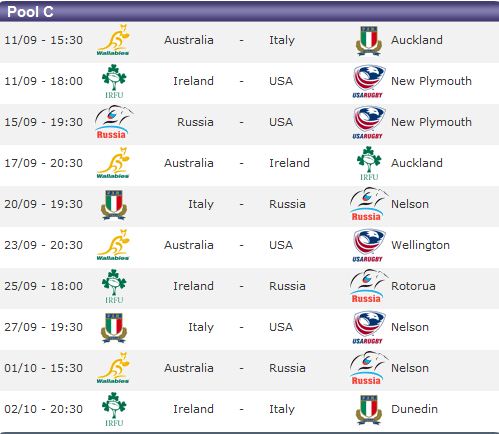499x434 pixels.
Task: Click Italy crest in the Auckland 11/09 row
Action: [368, 41]
